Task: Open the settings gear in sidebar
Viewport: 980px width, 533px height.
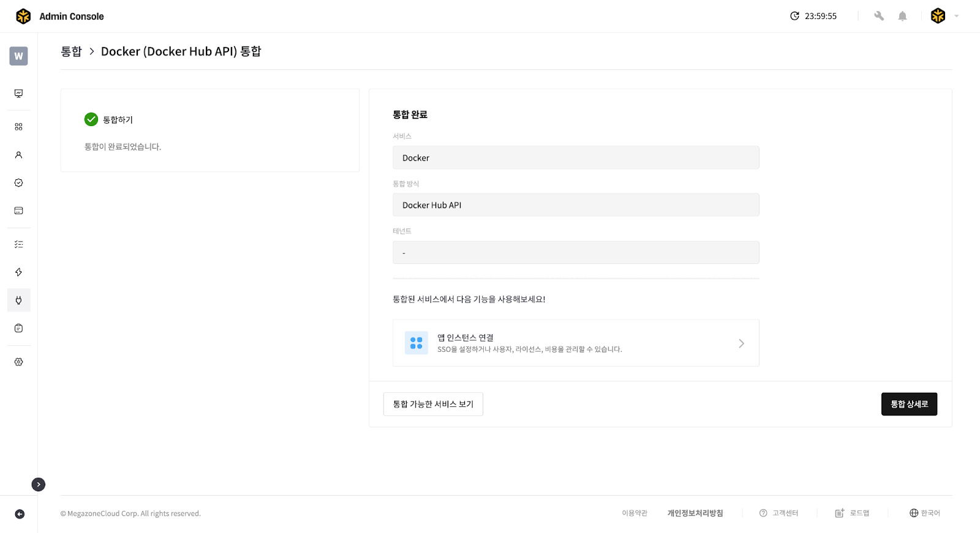Action: [x=18, y=362]
